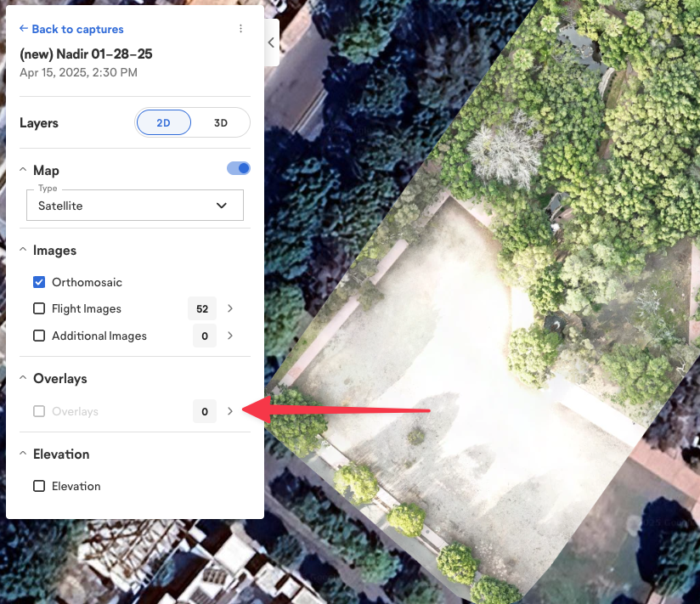
Task: Click the Additional Images zero count badge
Action: point(204,336)
